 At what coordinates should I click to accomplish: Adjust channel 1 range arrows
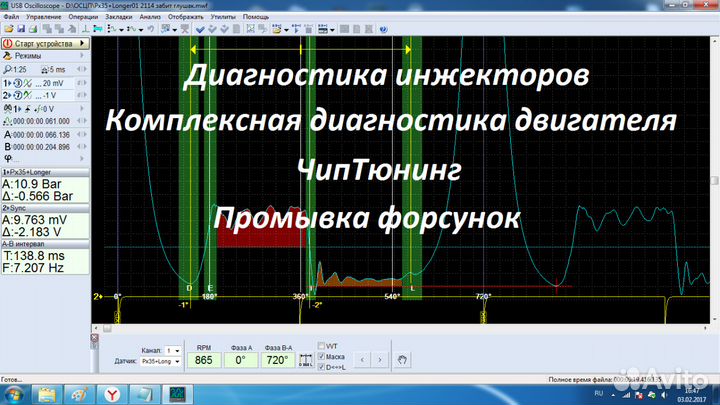(82, 83)
